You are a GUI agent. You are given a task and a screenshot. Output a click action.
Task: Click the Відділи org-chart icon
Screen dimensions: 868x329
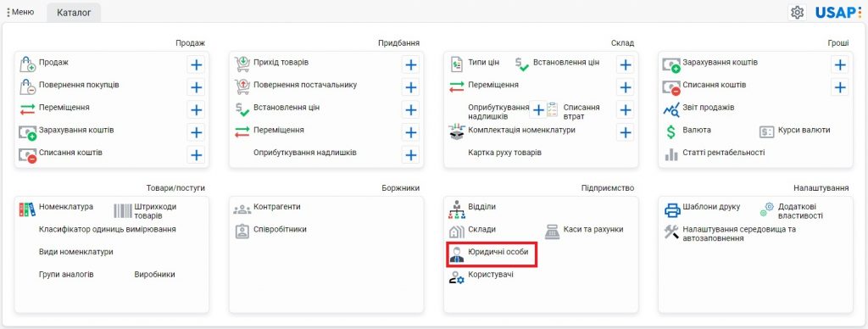coord(457,210)
